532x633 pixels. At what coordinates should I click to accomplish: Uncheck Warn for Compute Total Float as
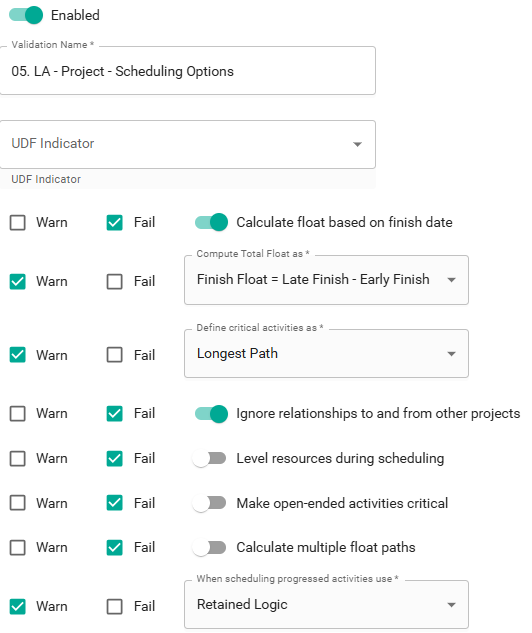(x=18, y=281)
